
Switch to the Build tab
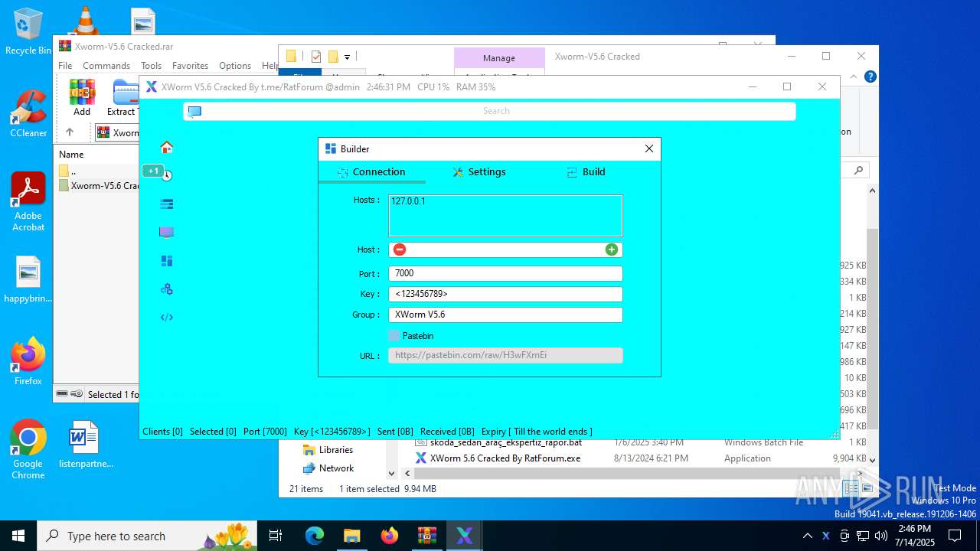click(x=586, y=172)
